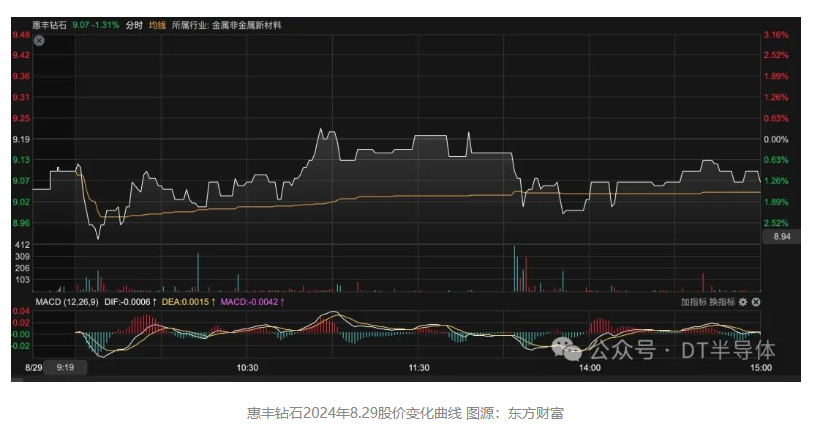Click the 9.13 price axis label
813x434 pixels.
pos(21,160)
